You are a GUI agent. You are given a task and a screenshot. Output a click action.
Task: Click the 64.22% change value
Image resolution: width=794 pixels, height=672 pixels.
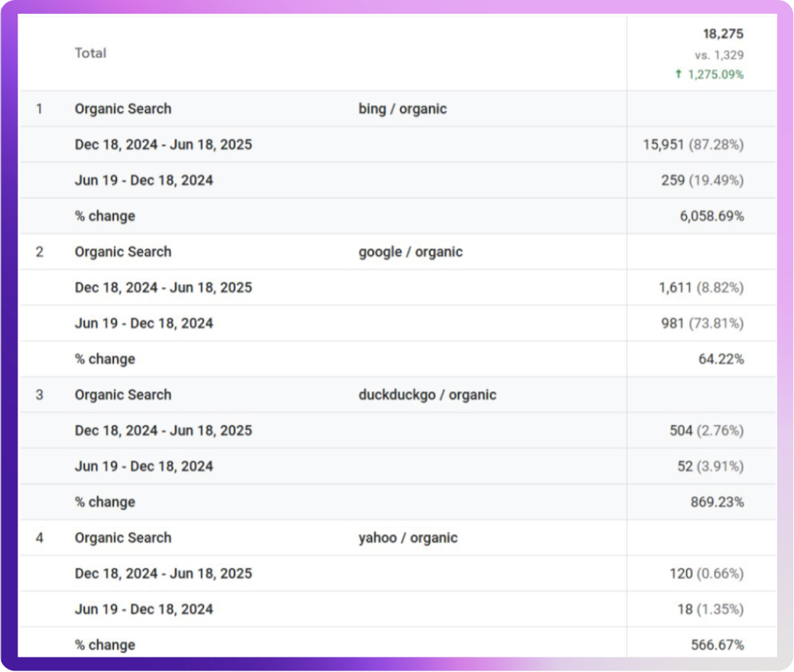721,359
